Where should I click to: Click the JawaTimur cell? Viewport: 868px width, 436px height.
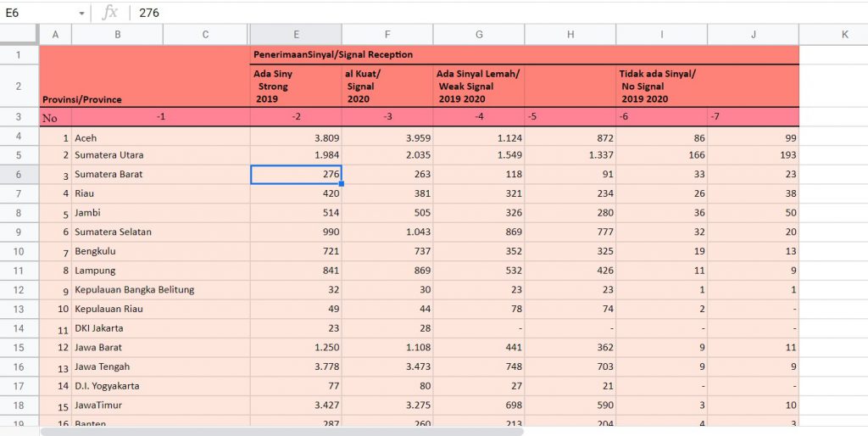click(160, 405)
